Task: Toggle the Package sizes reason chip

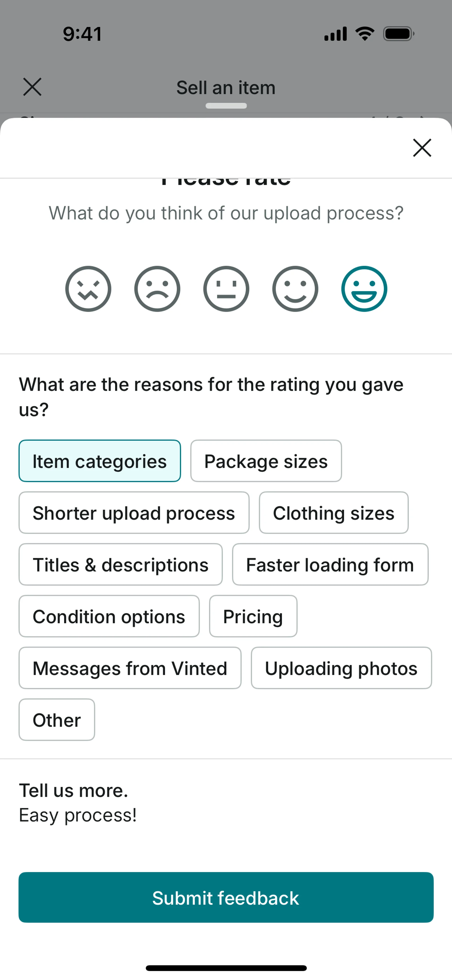Action: 266,461
